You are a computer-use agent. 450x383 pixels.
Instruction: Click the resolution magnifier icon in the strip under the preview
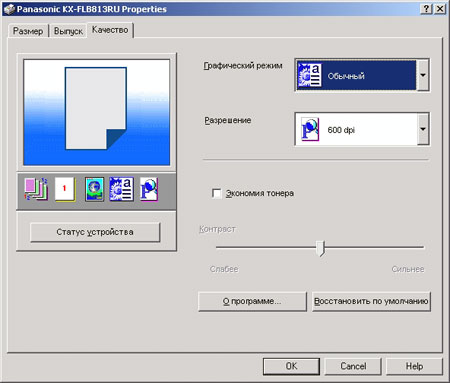click(149, 189)
